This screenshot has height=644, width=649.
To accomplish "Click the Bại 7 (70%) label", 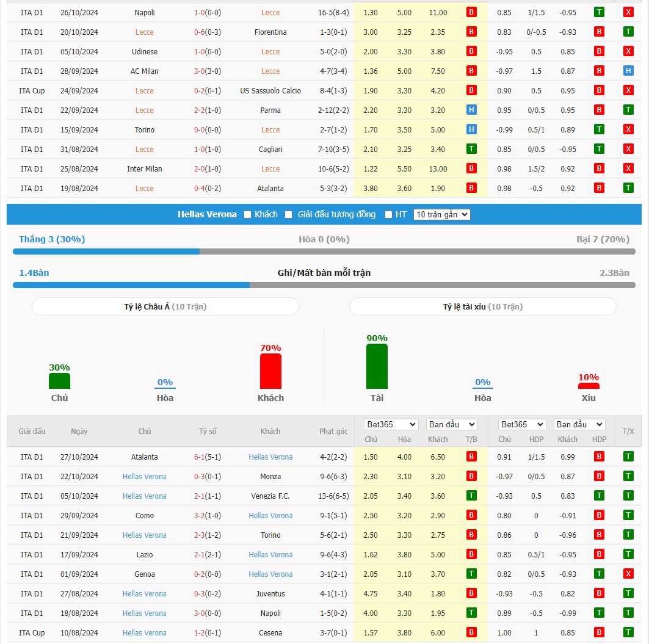I will point(603,240).
